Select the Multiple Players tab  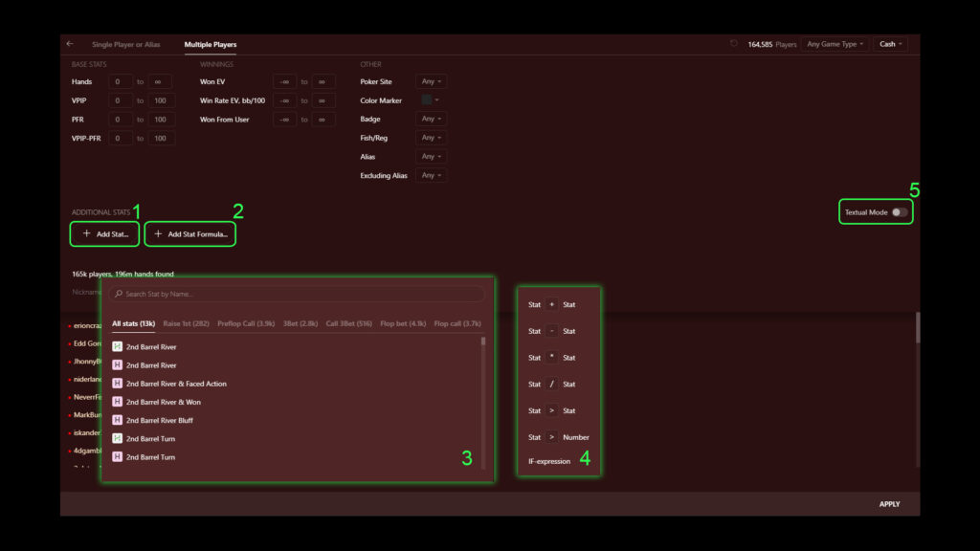coord(210,44)
